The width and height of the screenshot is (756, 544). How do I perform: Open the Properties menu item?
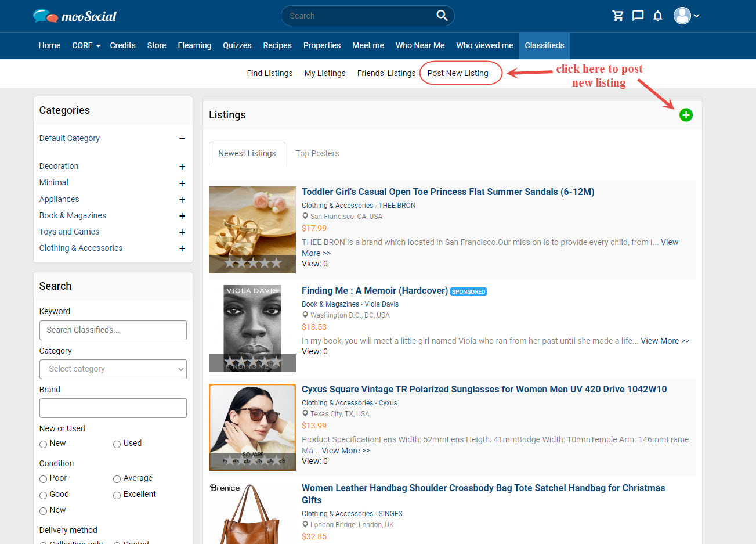coord(322,45)
